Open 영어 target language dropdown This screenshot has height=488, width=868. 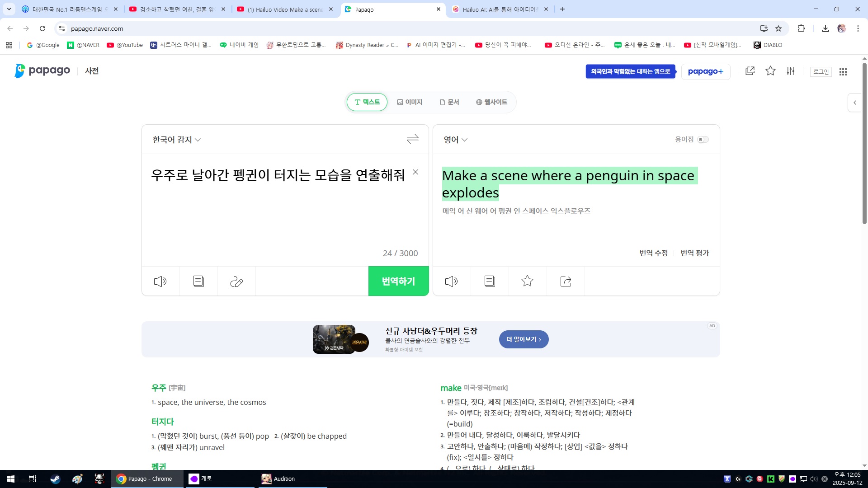(455, 140)
